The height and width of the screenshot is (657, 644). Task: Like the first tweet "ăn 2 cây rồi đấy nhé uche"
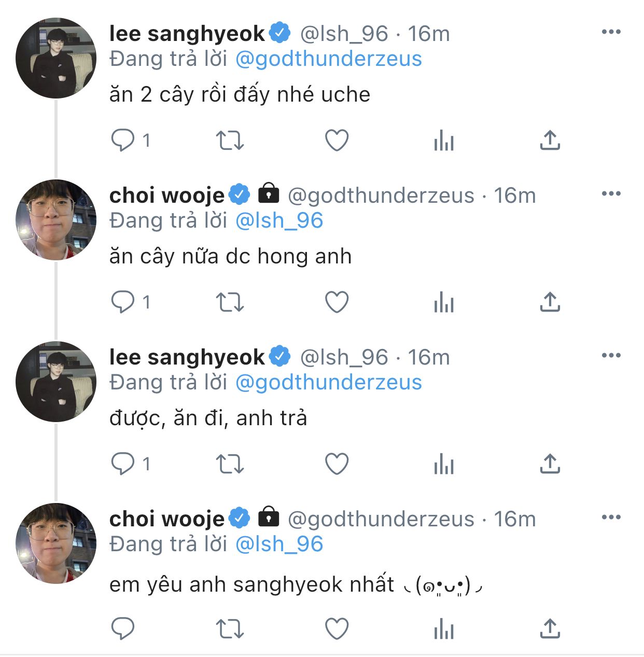[337, 140]
